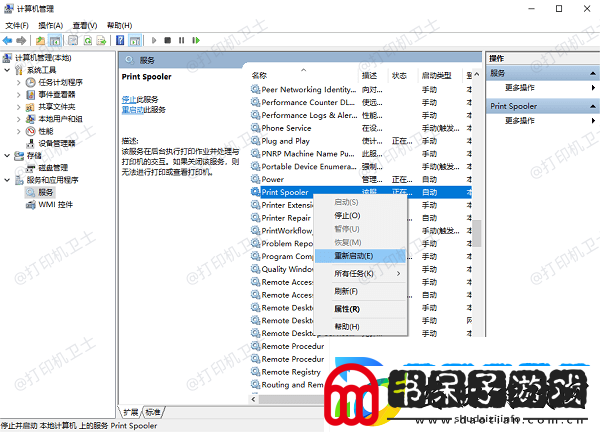600x432 pixels.
Task: Click the vertical scrollbar thumb in services list
Action: click(477, 233)
